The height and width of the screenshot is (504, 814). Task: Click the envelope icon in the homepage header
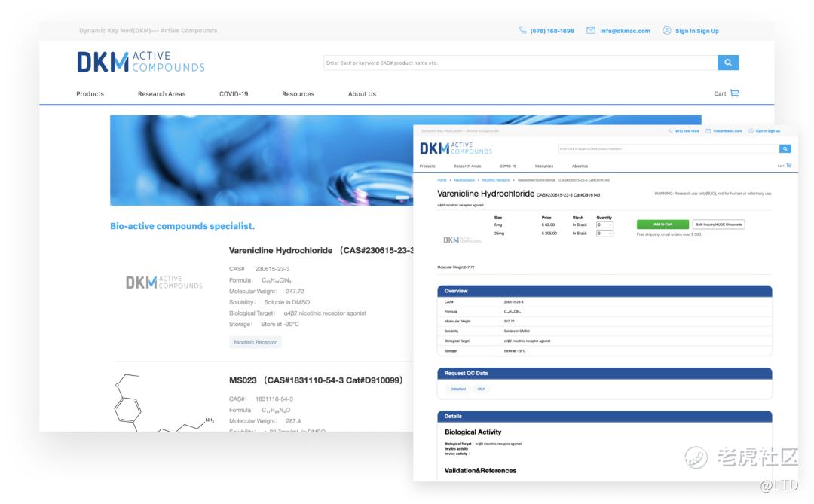point(591,31)
